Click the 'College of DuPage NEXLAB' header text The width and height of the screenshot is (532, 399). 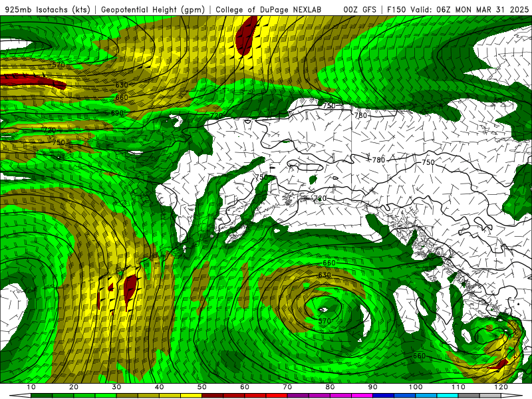268,10
